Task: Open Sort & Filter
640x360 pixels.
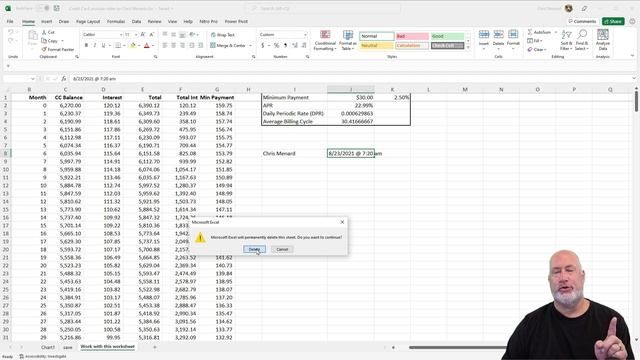Action: (567, 40)
